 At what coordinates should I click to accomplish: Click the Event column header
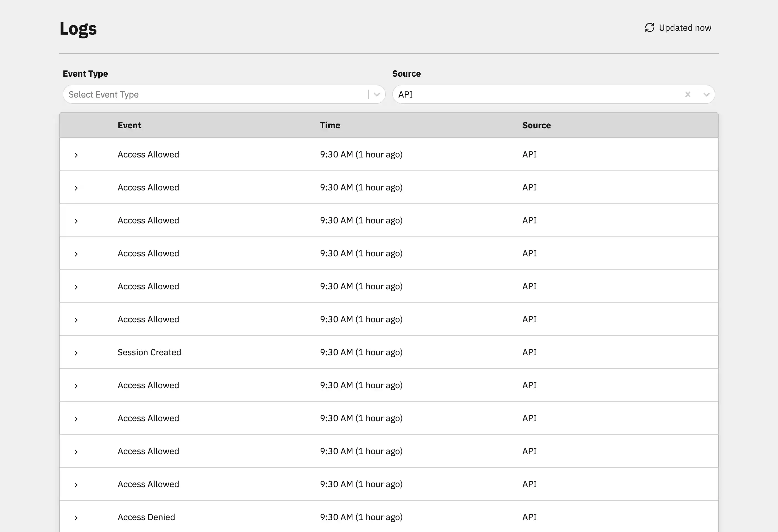129,125
